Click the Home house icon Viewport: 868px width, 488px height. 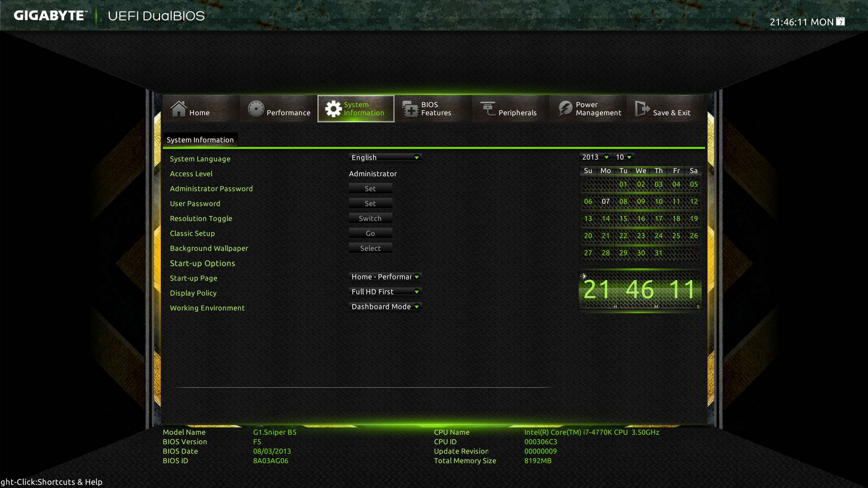pyautogui.click(x=179, y=109)
